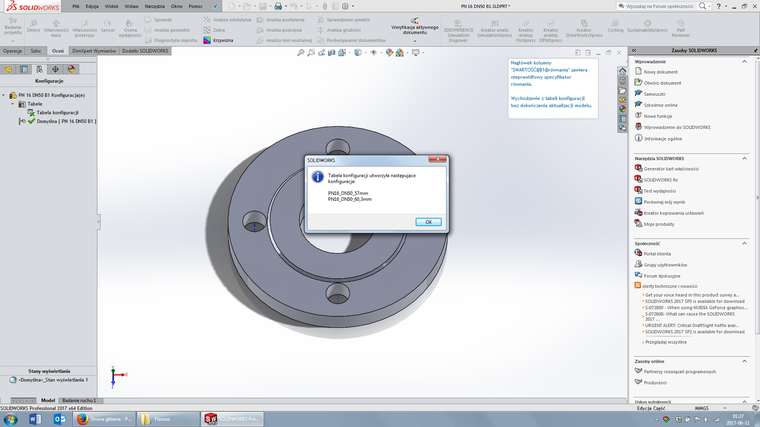Switch to the Szkic tab
The width and height of the screenshot is (760, 427).
[x=36, y=50]
